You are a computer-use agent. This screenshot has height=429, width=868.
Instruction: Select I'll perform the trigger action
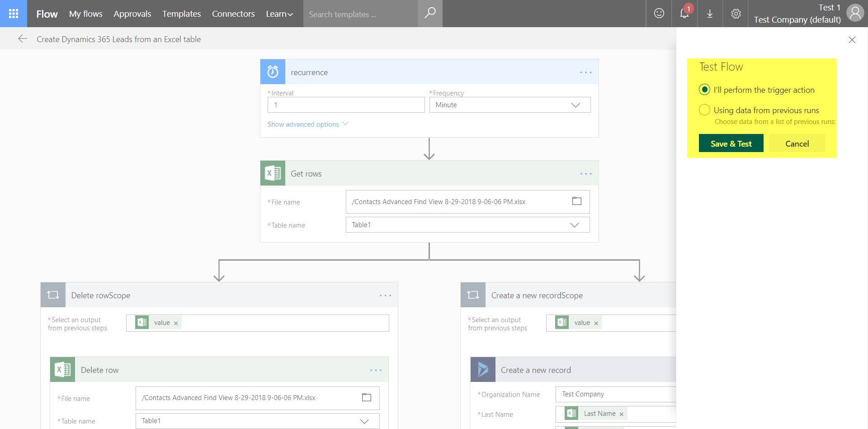tap(704, 90)
